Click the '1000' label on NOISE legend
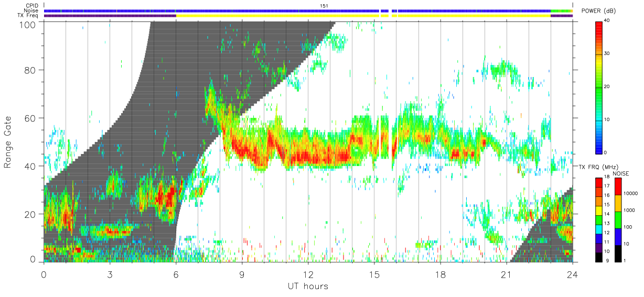 pos(629,210)
